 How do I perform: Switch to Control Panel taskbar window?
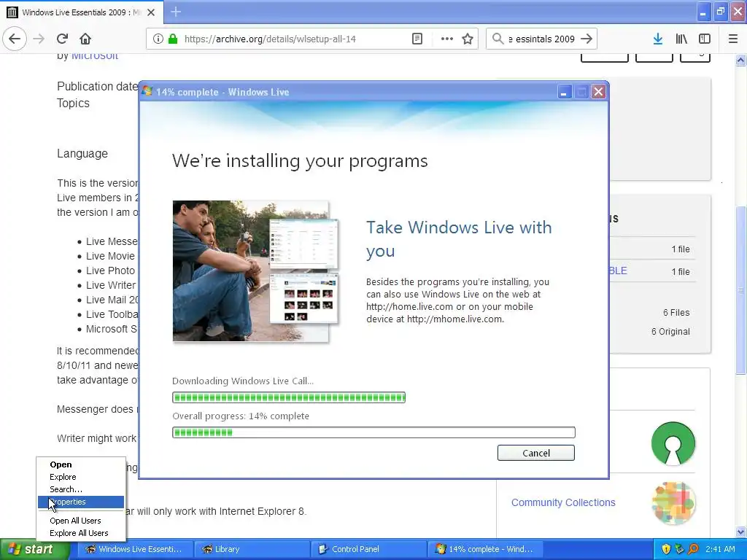click(x=368, y=549)
